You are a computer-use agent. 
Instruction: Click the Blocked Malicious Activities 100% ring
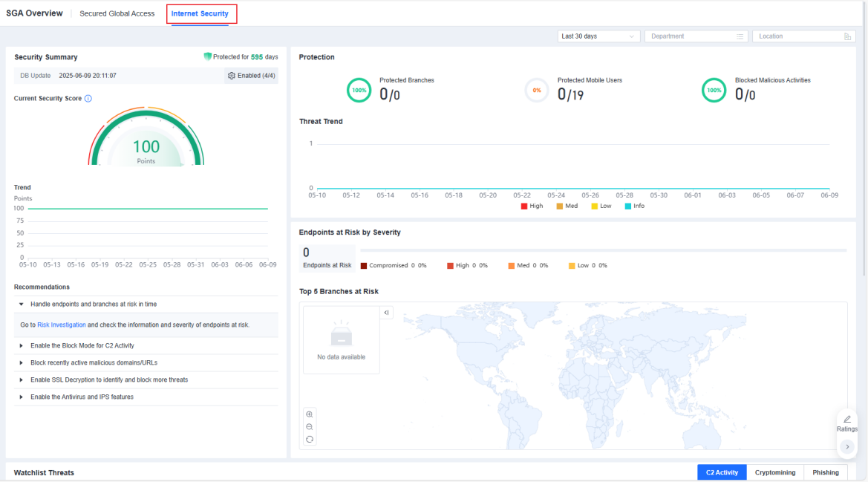pos(714,90)
